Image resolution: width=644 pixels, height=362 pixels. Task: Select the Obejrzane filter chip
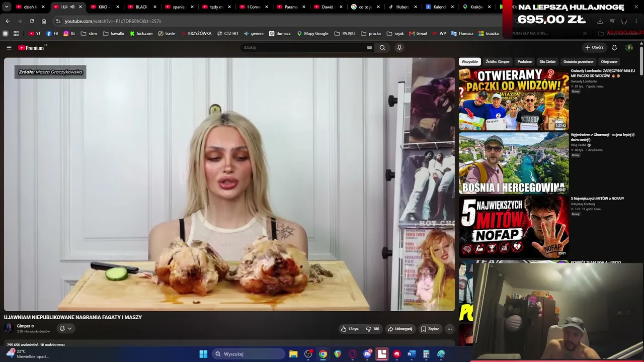click(x=609, y=62)
